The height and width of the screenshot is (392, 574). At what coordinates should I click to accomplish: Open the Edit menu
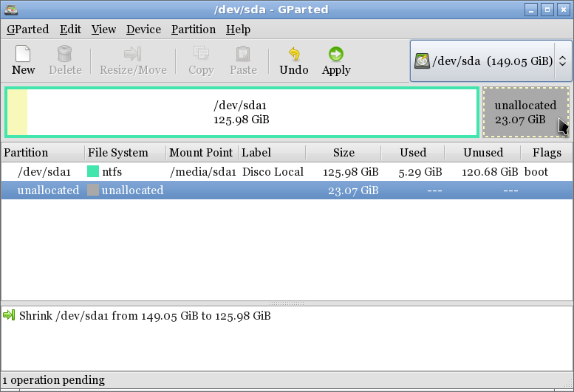(x=70, y=30)
